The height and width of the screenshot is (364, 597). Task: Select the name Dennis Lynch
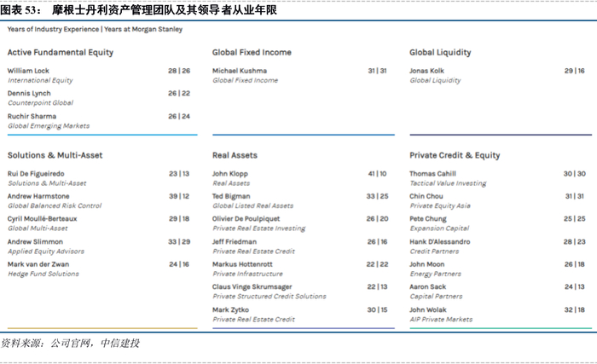point(29,93)
